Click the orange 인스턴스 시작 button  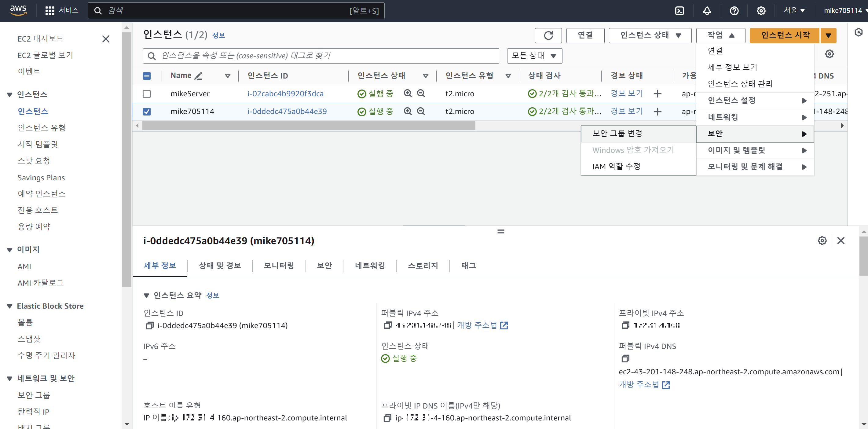point(785,35)
